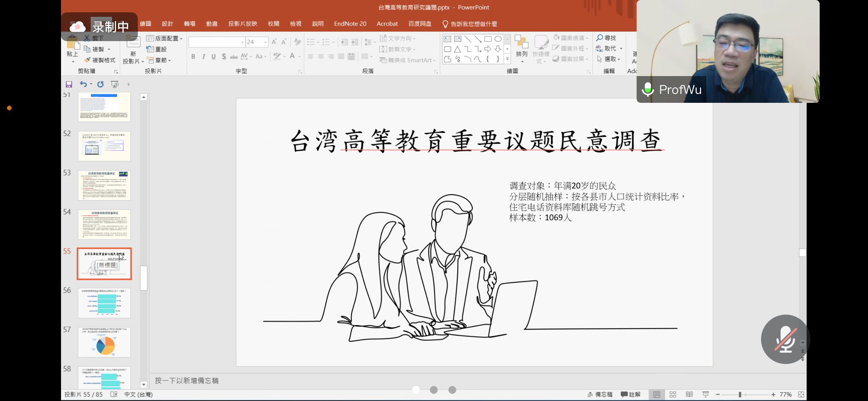Click the Find (尋找) search icon

(x=600, y=38)
